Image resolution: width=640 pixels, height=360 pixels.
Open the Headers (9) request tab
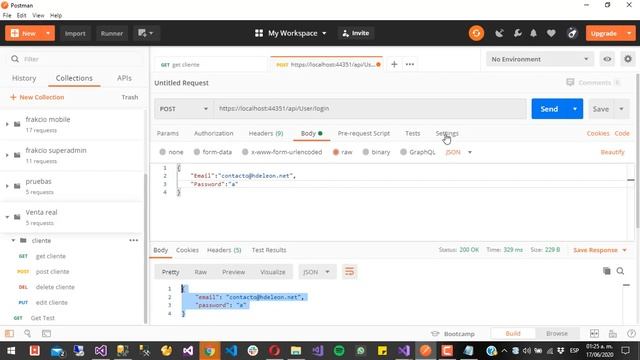click(266, 133)
